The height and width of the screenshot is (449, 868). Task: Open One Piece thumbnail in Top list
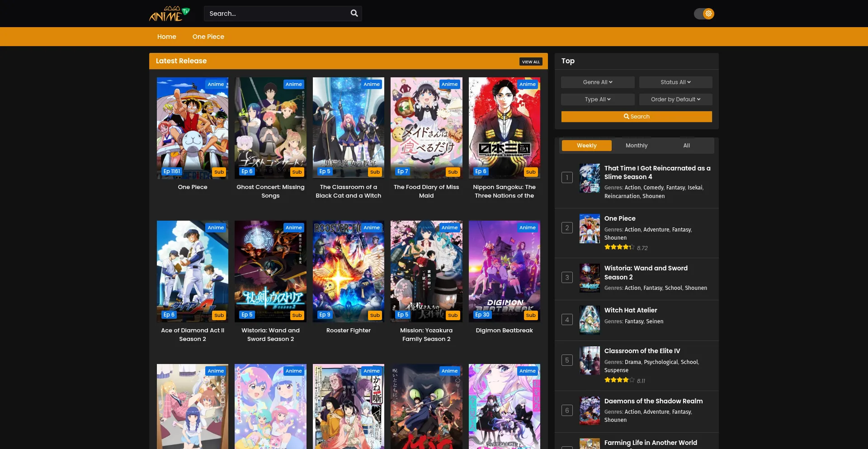click(x=590, y=228)
